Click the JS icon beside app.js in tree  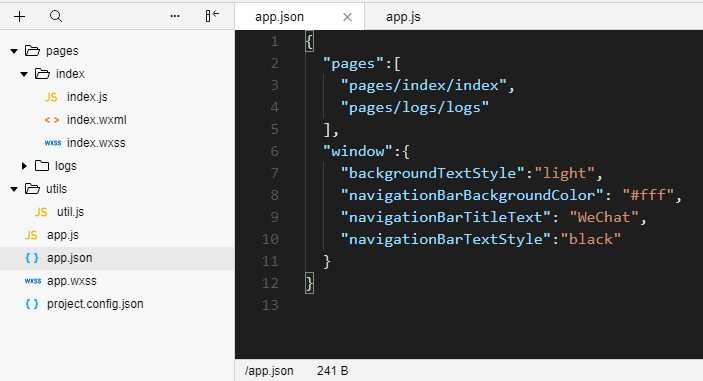(x=31, y=235)
